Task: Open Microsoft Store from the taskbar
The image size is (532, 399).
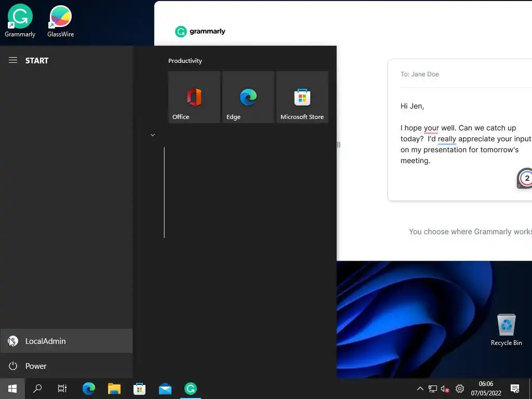Action: (x=139, y=389)
